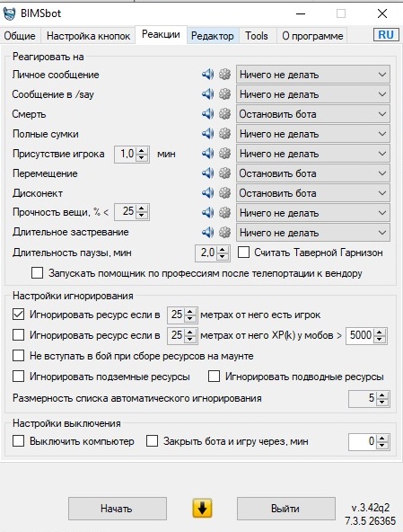Click the speaker icon for Длительное застревание
403x532 pixels.
click(x=207, y=233)
